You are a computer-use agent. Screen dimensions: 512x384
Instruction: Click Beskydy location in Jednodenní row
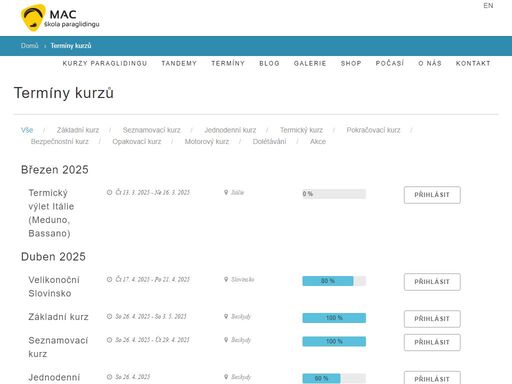(241, 377)
